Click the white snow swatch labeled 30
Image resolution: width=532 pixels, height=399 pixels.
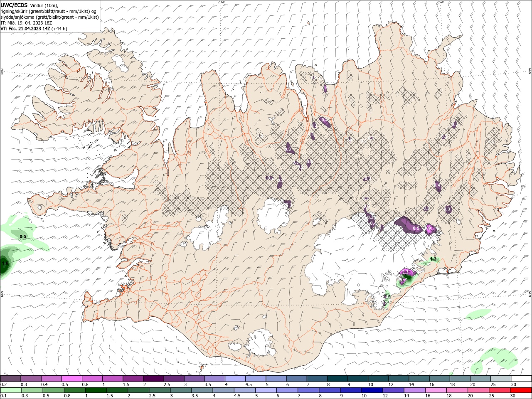click(521, 379)
